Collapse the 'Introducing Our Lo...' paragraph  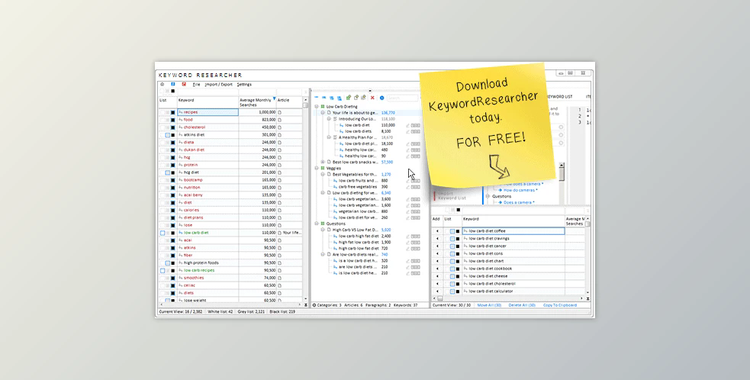(329, 119)
